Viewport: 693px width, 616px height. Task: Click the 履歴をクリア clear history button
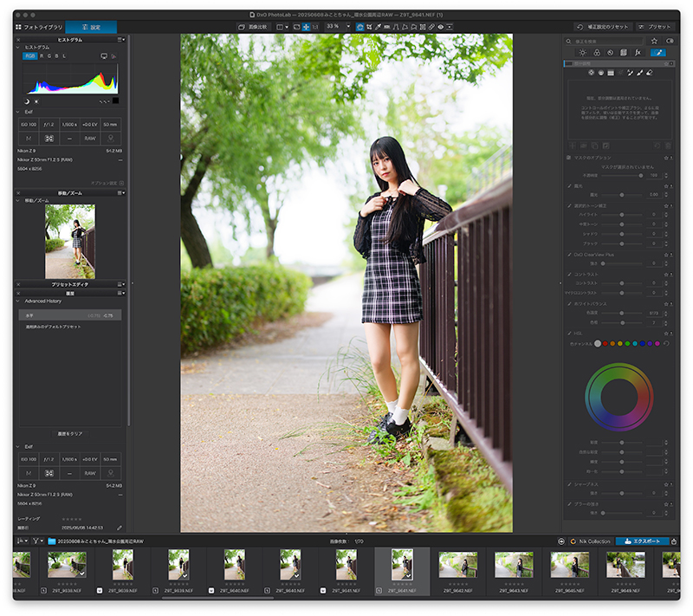coord(70,434)
